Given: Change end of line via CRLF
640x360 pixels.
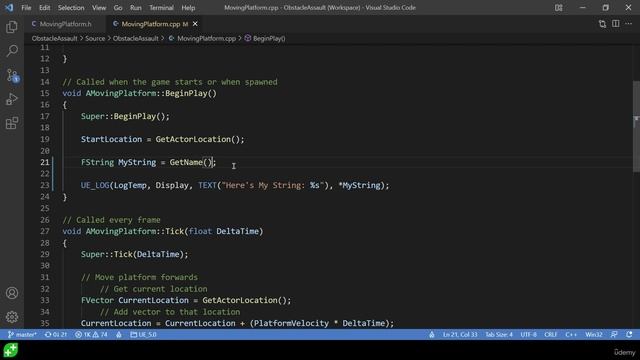Looking at the screenshot, I should tap(551, 335).
